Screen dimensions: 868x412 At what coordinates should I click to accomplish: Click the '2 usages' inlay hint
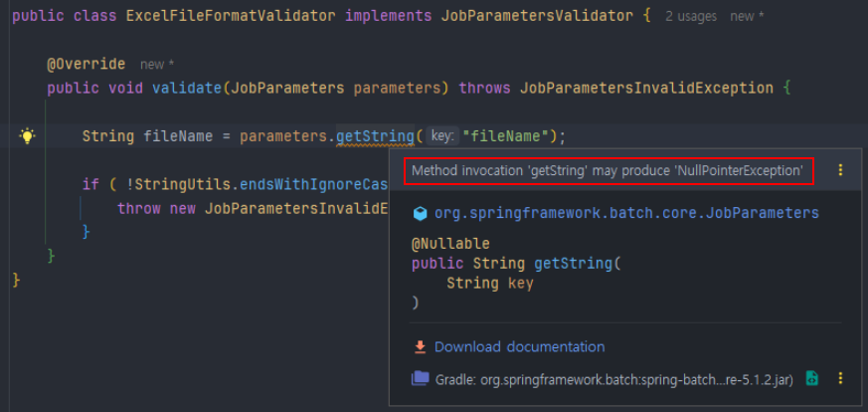tap(691, 17)
